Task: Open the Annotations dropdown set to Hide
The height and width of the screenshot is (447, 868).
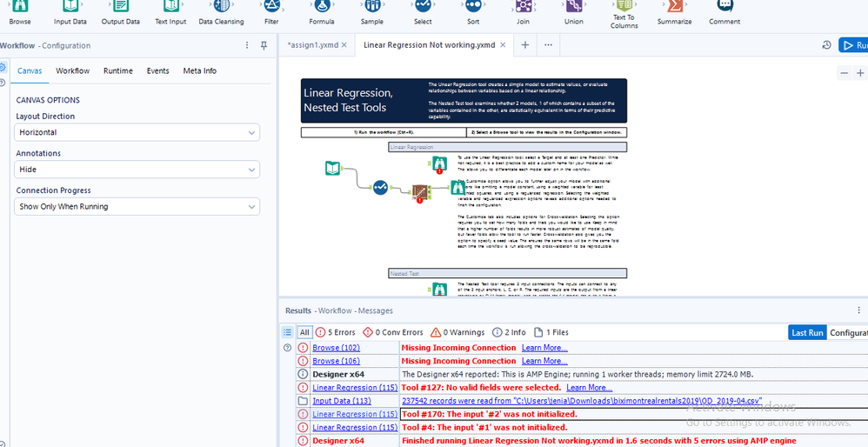Action: tap(137, 170)
